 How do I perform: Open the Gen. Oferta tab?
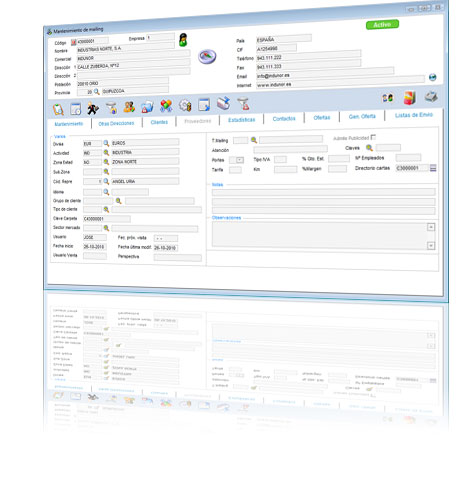click(x=362, y=116)
